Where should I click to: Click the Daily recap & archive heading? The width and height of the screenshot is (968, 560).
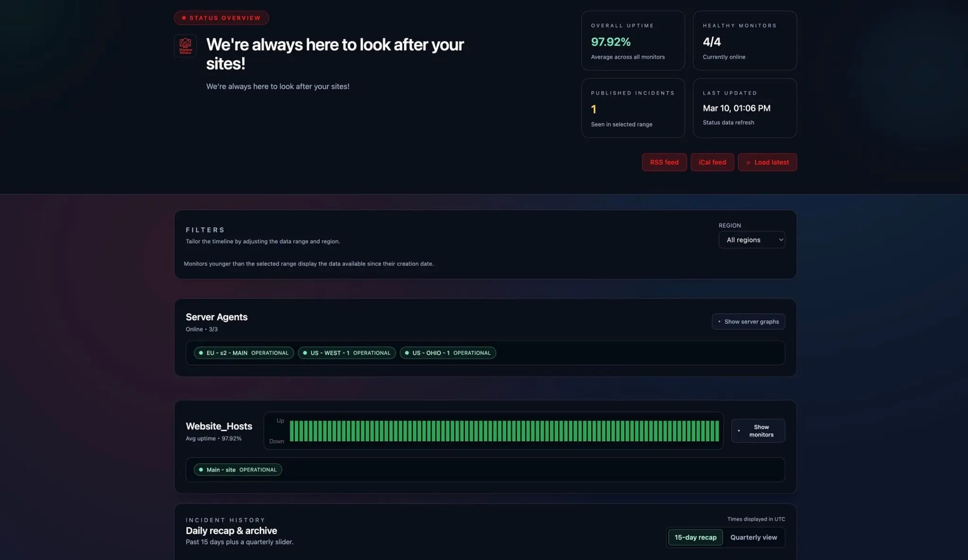pos(231,531)
